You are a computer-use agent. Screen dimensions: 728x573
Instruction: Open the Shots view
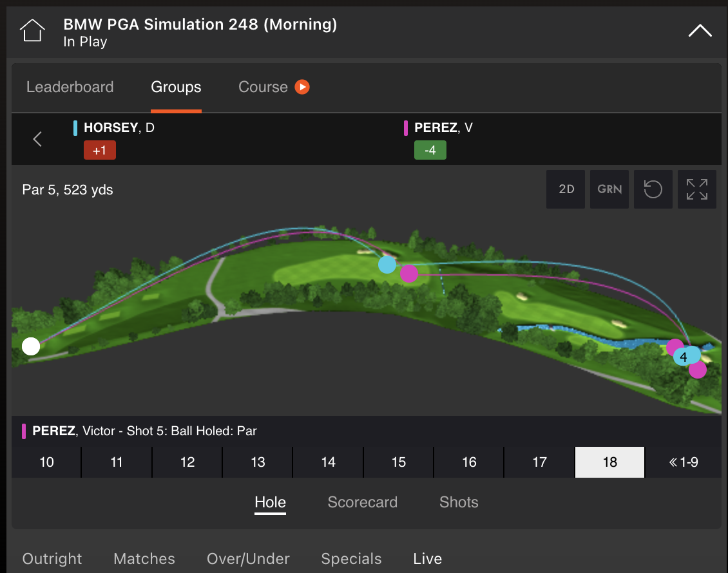[459, 502]
